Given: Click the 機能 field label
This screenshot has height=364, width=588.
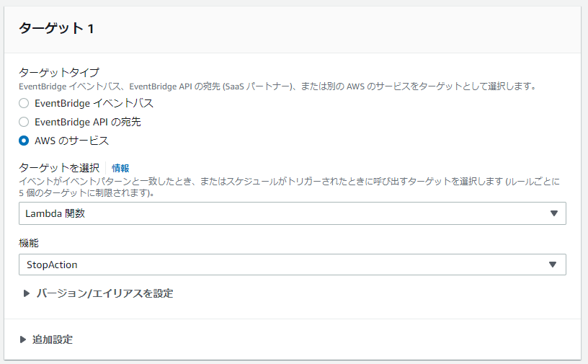Looking at the screenshot, I should tap(29, 243).
